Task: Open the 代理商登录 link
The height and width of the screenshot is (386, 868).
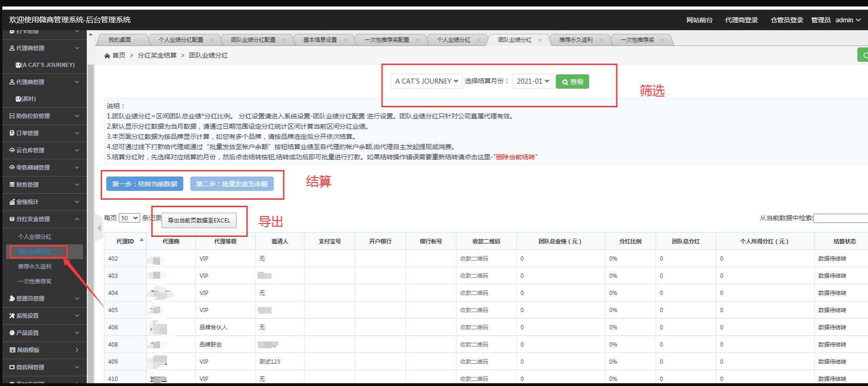Action: pyautogui.click(x=741, y=20)
